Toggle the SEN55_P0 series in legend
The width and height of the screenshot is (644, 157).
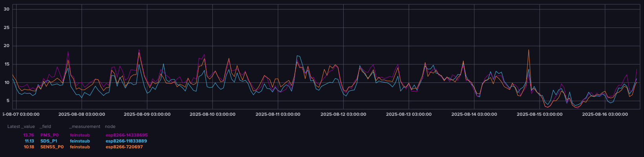point(52,147)
